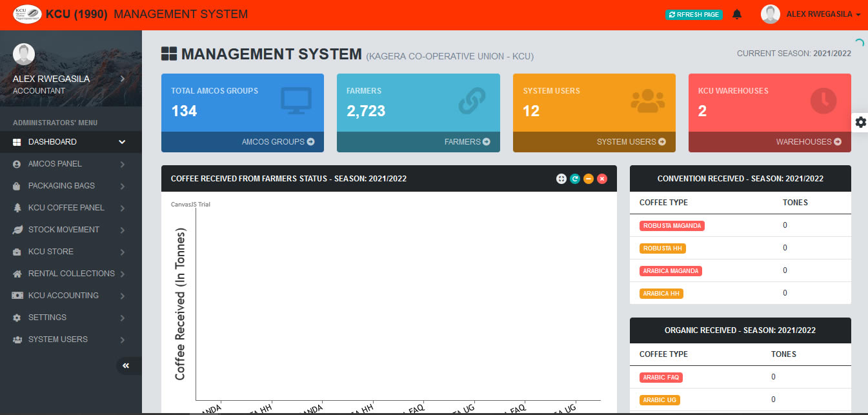Image resolution: width=868 pixels, height=415 pixels.
Task: Open the AMCOS Panel menu item
Action: click(71, 164)
